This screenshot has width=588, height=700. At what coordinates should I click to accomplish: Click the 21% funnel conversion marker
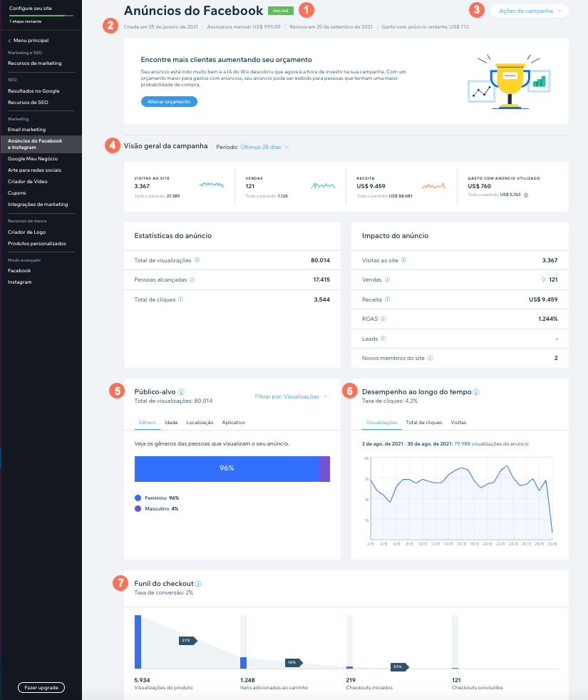click(188, 640)
